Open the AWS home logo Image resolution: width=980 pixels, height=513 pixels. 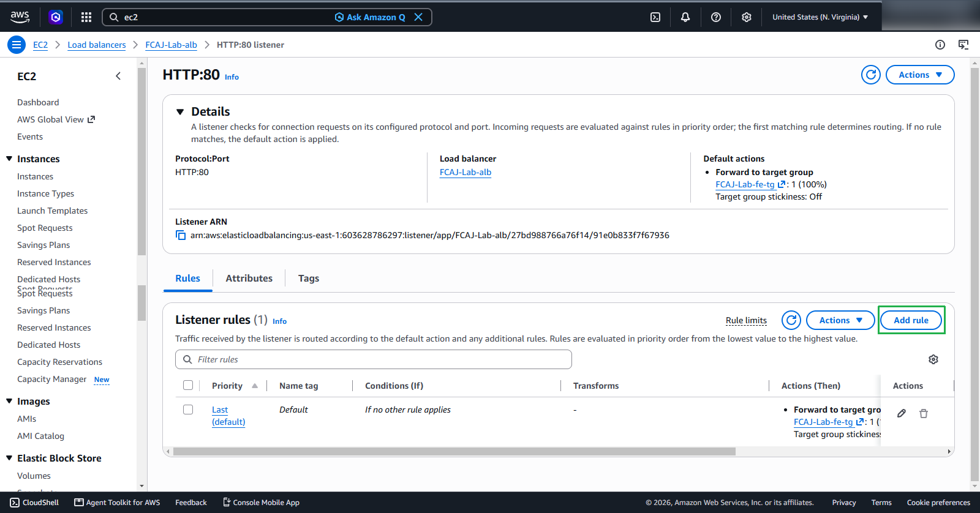point(20,17)
